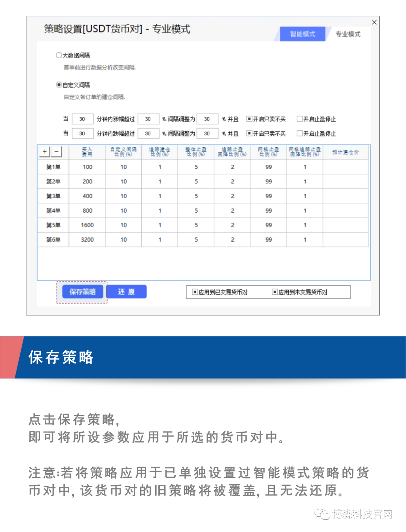The image size is (406, 532).
Task: Select the 第1单 买入费用 cell
Action: coord(87,167)
